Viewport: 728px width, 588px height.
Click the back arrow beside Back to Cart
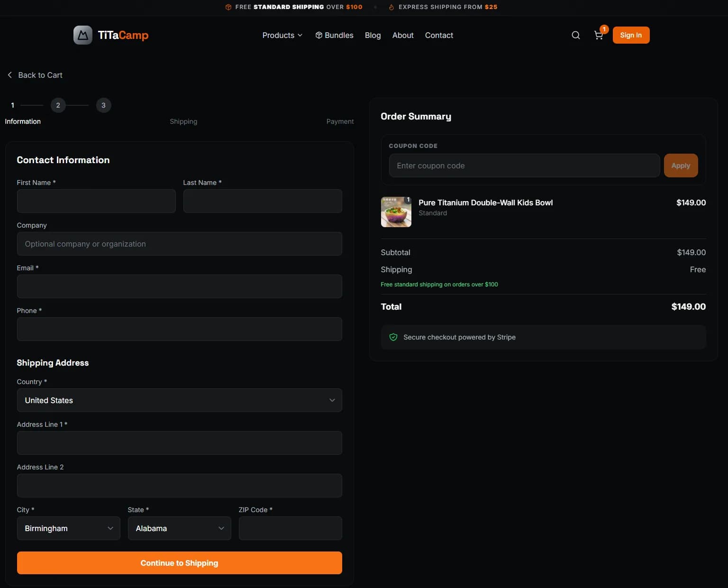coord(9,75)
